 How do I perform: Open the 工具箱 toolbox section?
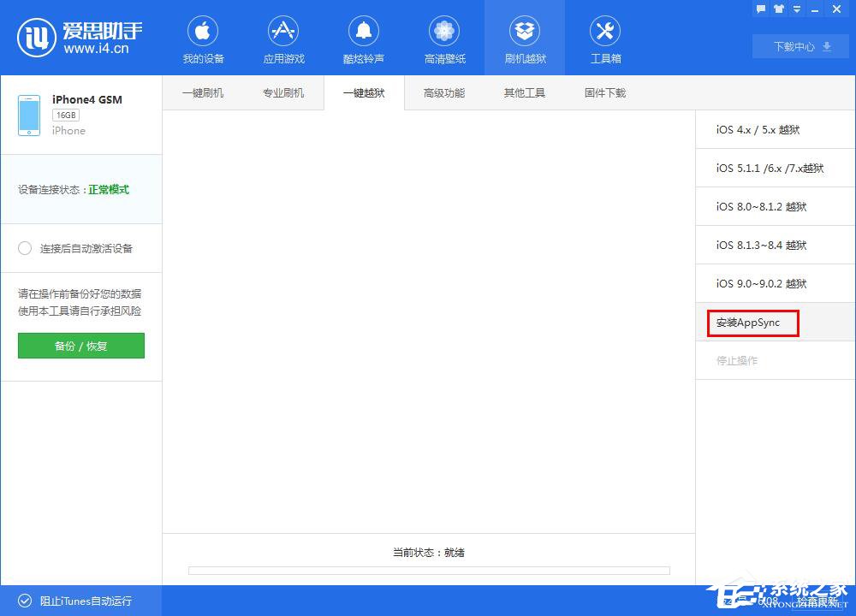[x=605, y=38]
